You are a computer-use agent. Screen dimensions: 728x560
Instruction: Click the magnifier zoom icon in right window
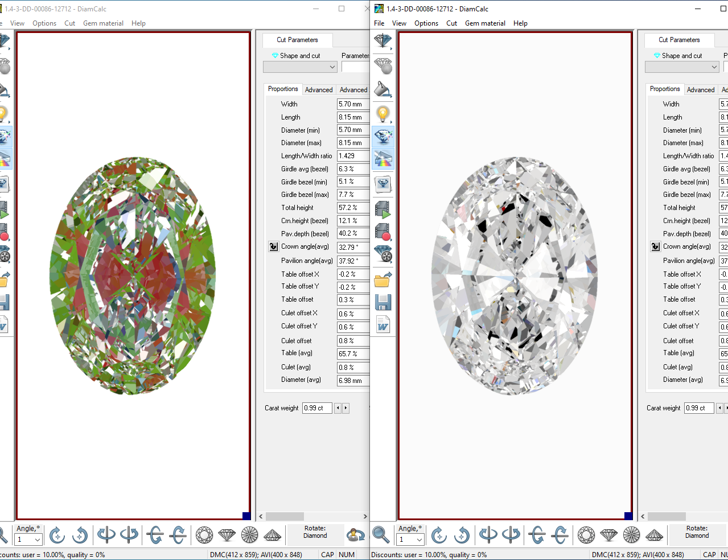381,535
